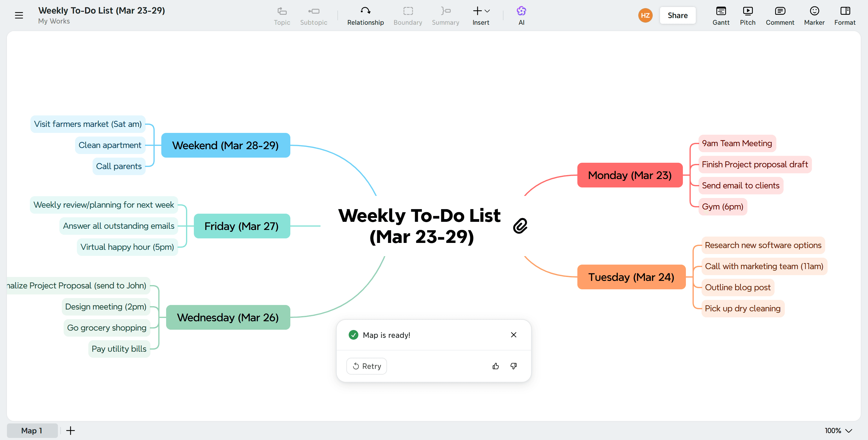Viewport: 868px width, 440px height.
Task: Open the Marker panel
Action: pyautogui.click(x=814, y=15)
